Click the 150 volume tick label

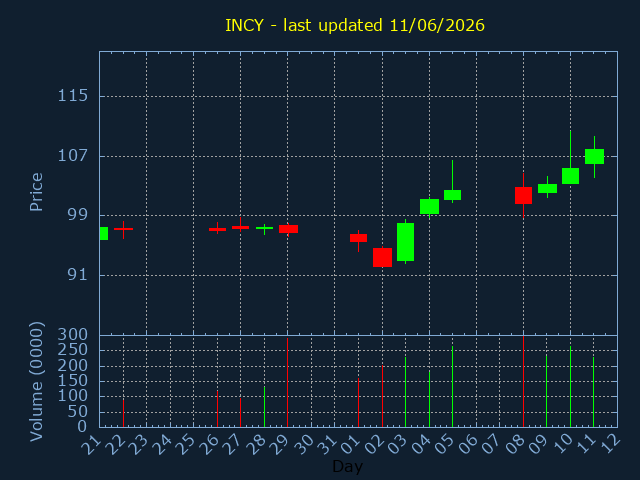click(73, 381)
